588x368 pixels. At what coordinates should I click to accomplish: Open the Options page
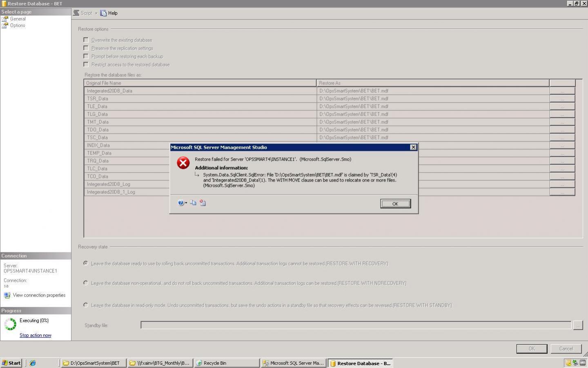tap(18, 25)
